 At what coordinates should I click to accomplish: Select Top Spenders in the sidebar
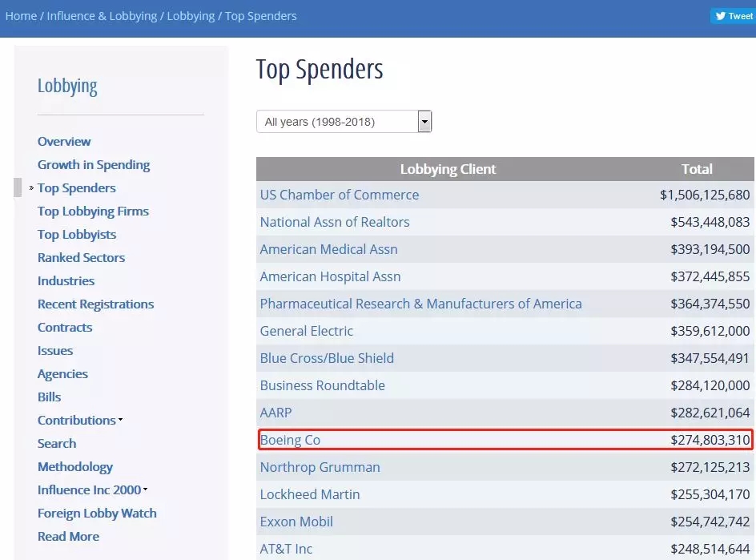click(77, 188)
